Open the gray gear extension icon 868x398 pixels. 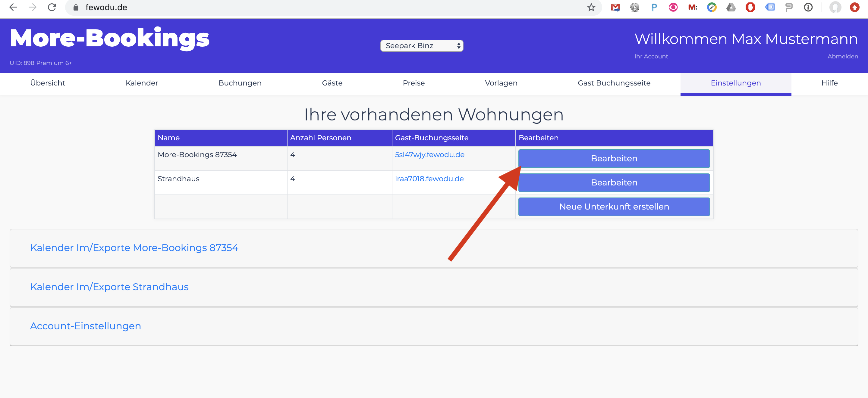(x=634, y=7)
